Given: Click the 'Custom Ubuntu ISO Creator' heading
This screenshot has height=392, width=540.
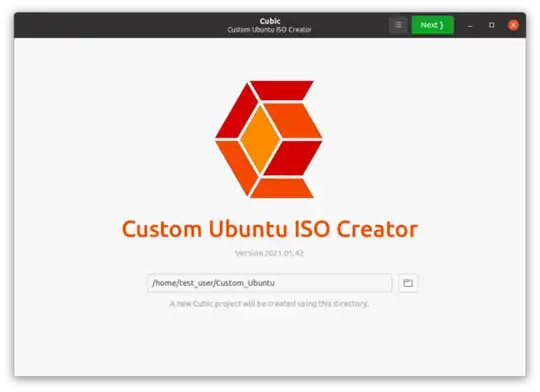Looking at the screenshot, I should point(270,229).
